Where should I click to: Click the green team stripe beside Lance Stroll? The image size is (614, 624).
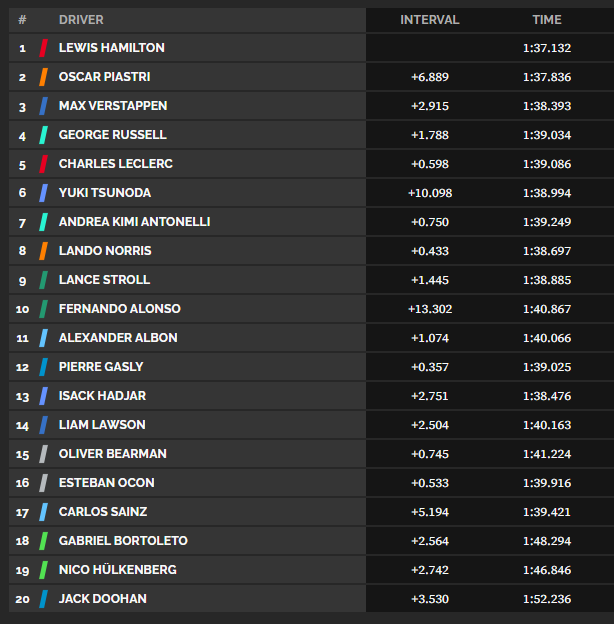click(x=44, y=280)
